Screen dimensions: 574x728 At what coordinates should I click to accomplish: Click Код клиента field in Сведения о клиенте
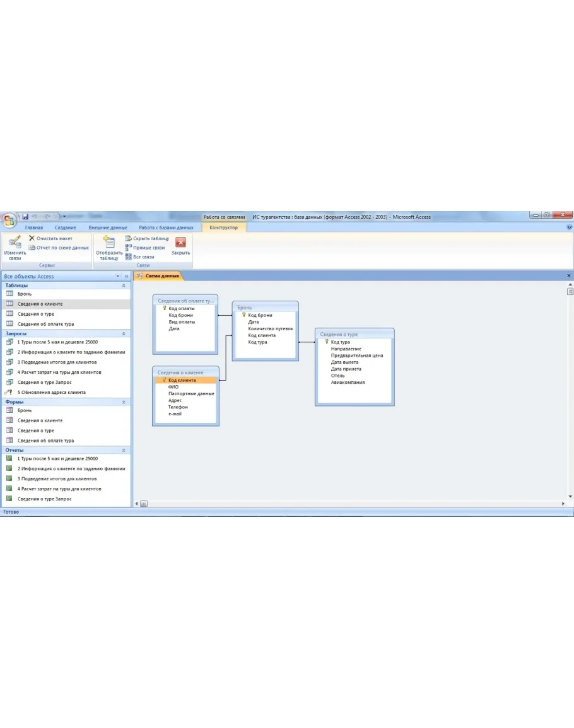point(182,380)
